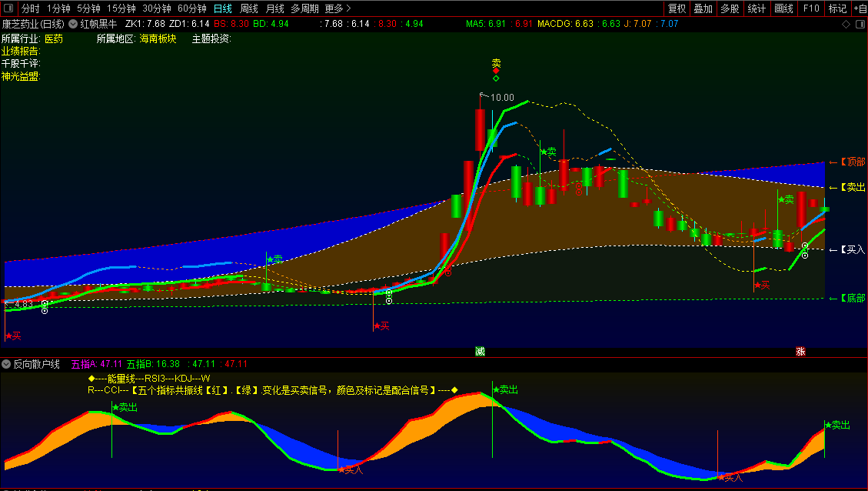This screenshot has width=868, height=491.
Task: Click the 五指B: 16.38 value
Action: pos(153,364)
